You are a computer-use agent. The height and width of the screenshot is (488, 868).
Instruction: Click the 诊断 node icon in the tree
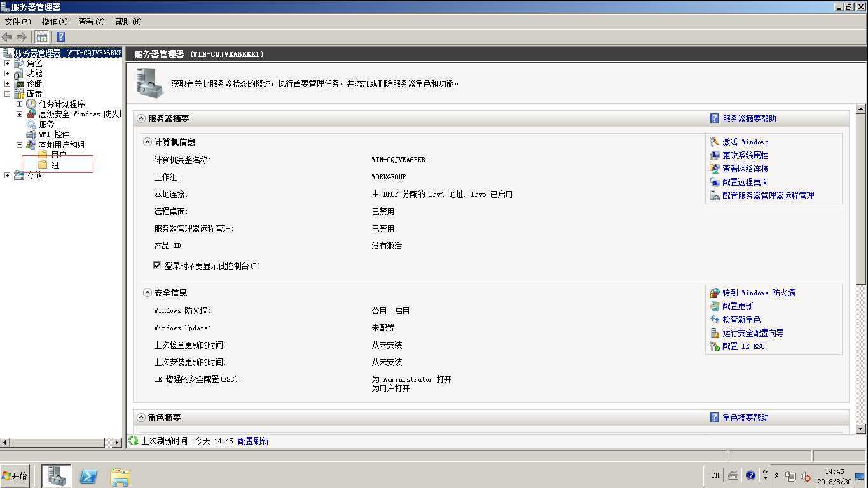(x=19, y=83)
